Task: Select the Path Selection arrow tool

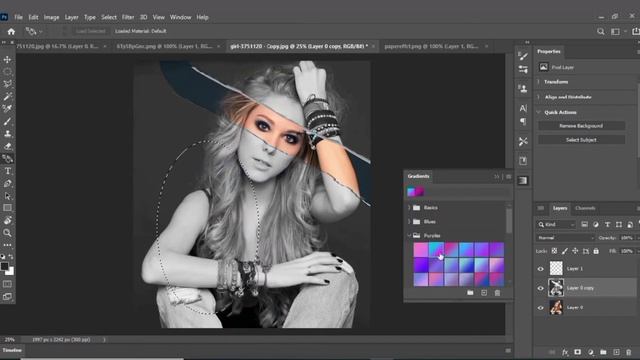Action: (x=7, y=196)
